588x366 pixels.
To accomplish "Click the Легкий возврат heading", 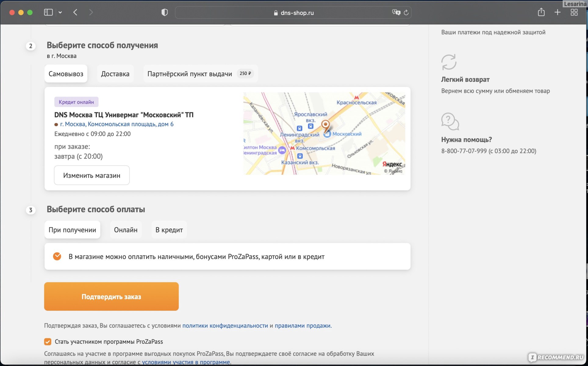I will tap(465, 80).
